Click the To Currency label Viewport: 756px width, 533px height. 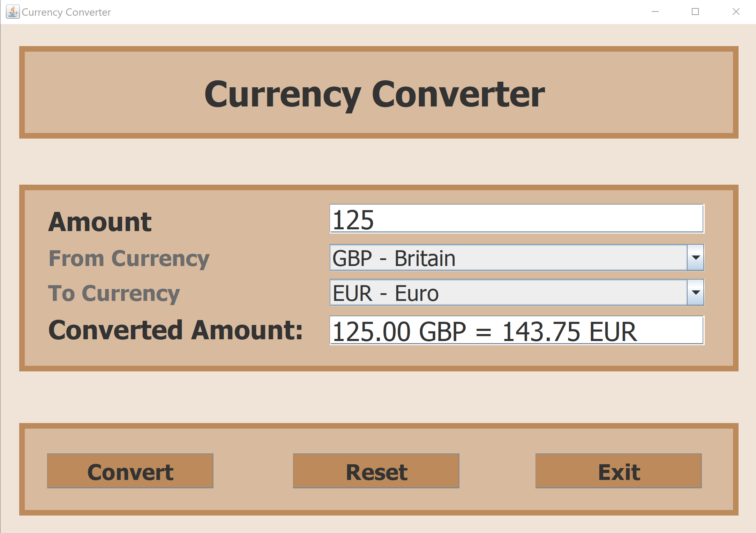114,293
